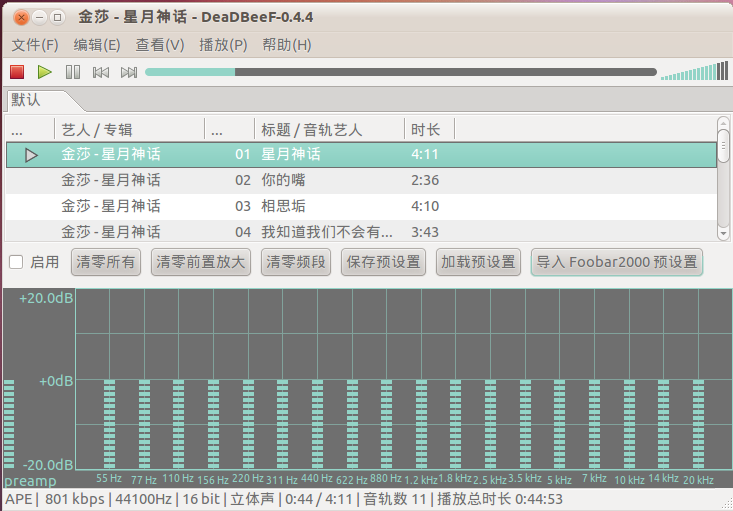
Task: Open the 查看(V) menu
Action: click(x=160, y=45)
